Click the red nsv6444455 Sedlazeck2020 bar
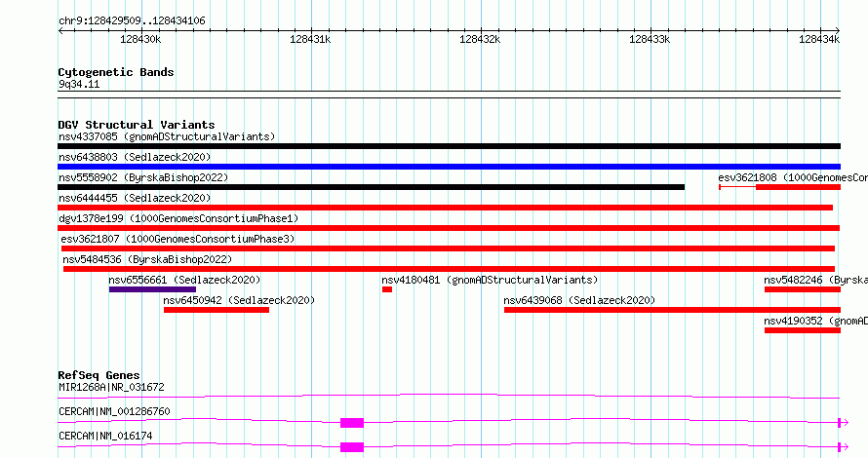This screenshot has width=868, height=458. click(x=445, y=208)
